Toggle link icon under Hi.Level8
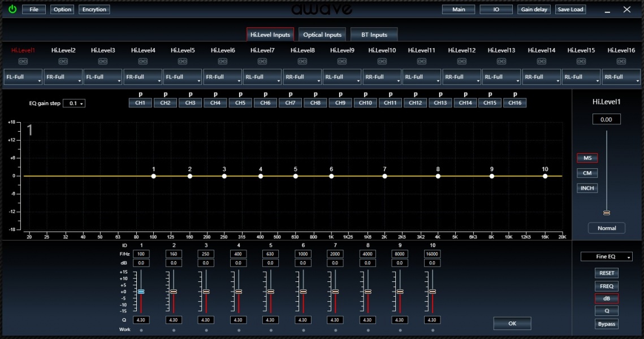Viewport: 644px width, 339px height. [x=302, y=62]
